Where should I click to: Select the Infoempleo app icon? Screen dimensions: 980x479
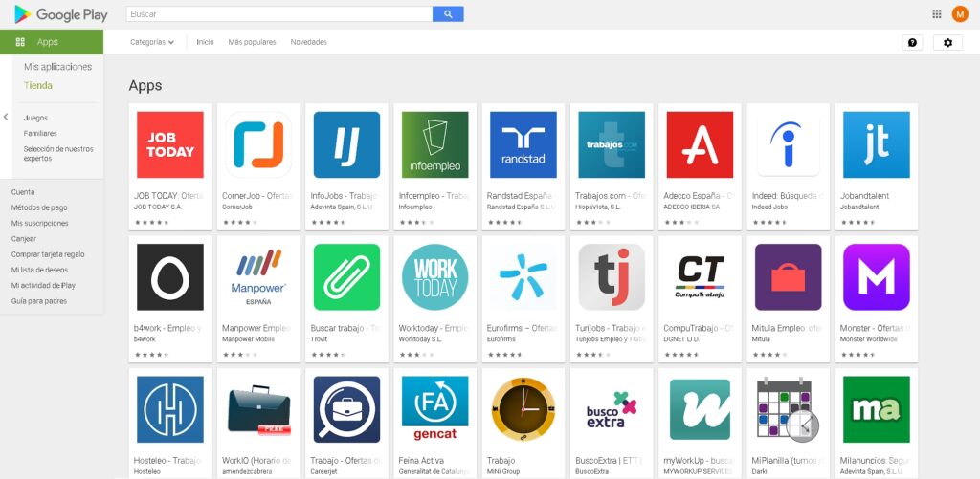[x=434, y=145]
